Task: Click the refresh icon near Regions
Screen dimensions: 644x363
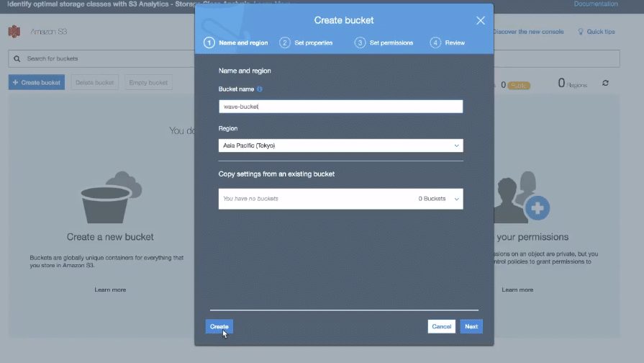Action: pos(605,83)
